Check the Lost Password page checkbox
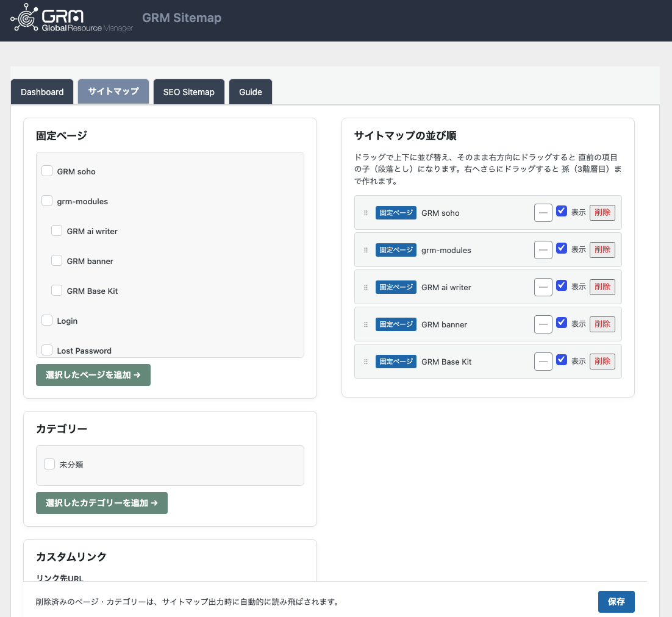The image size is (672, 617). point(47,350)
